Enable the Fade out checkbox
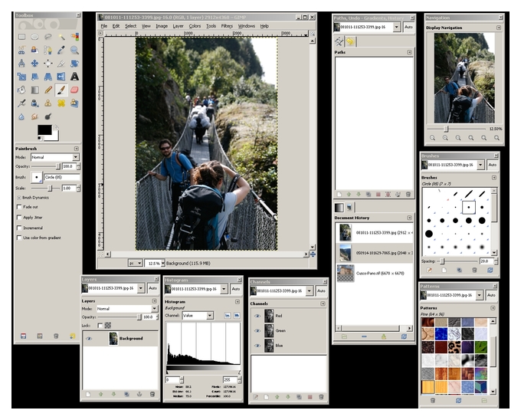This screenshot has height=420, width=521. point(19,207)
